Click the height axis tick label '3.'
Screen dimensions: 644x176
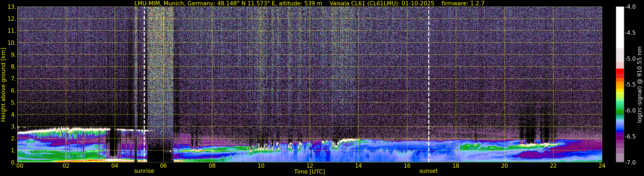pos(13,126)
